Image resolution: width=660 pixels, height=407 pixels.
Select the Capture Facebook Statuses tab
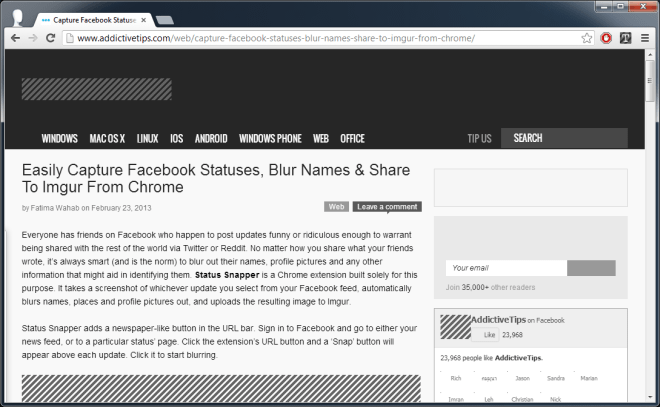(94, 20)
